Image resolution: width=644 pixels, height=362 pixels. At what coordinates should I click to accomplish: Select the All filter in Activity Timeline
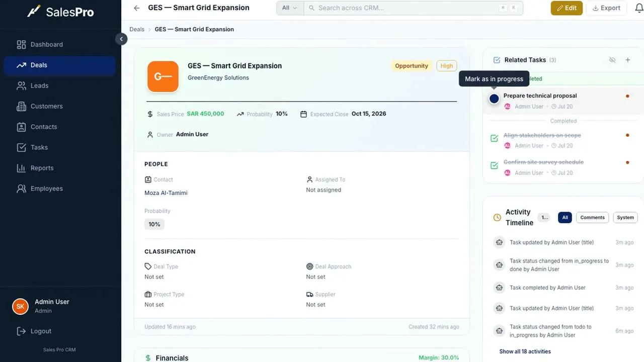point(565,218)
